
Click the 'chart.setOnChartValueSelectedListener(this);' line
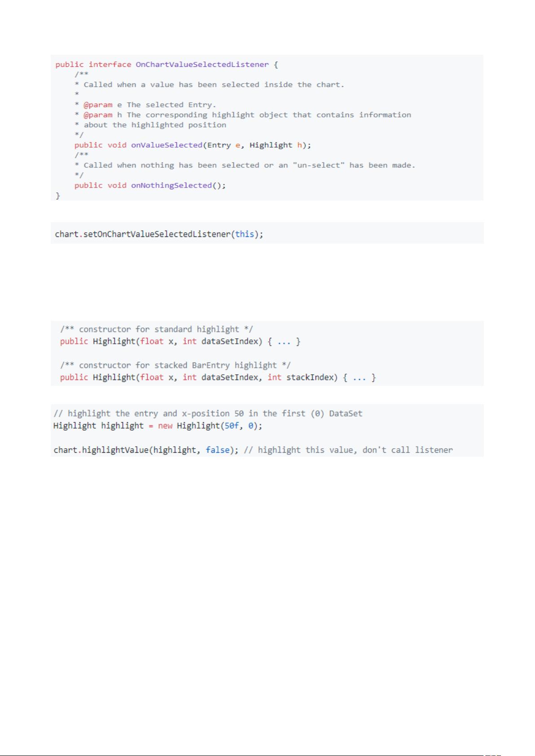(x=159, y=234)
